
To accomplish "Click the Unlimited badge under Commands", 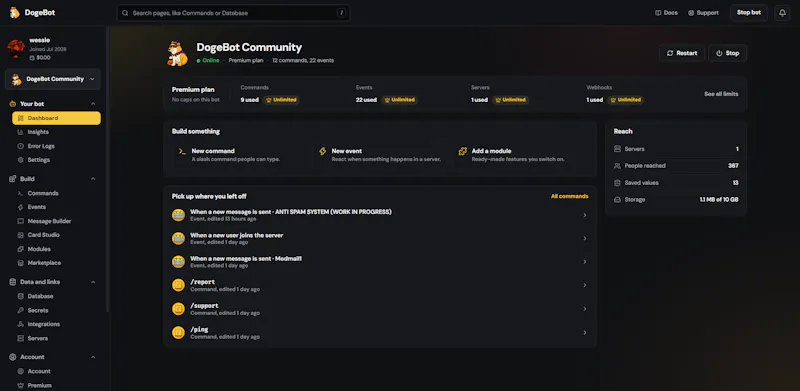I will [x=281, y=100].
